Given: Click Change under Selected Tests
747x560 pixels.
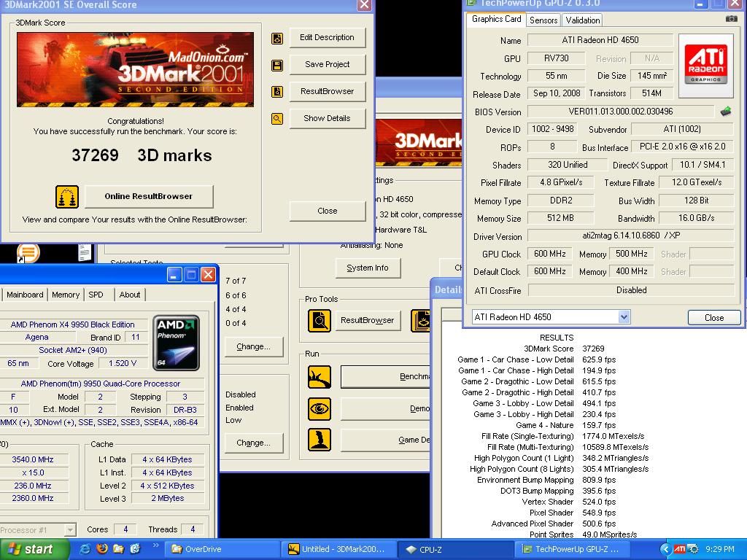Looking at the screenshot, I should [x=253, y=346].
